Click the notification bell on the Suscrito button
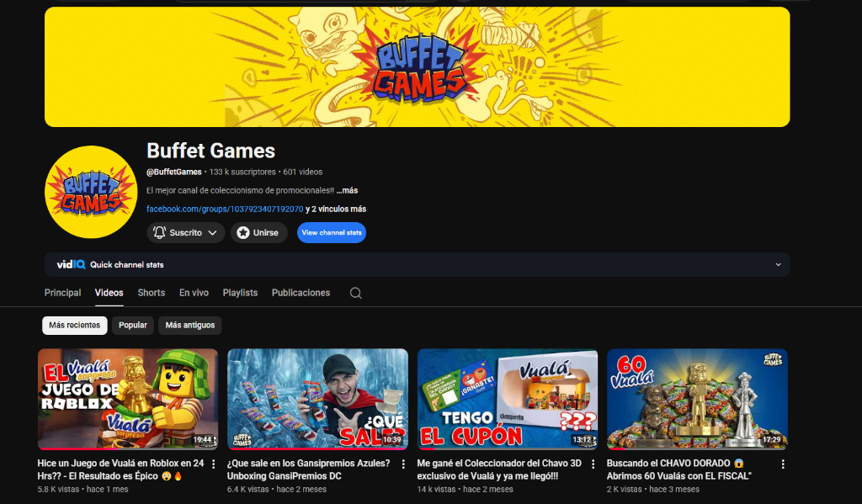 pyautogui.click(x=159, y=232)
